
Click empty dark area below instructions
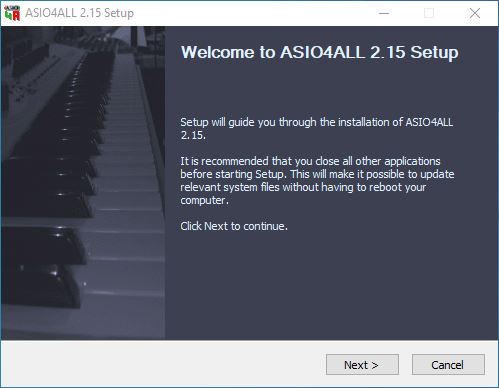330,287
